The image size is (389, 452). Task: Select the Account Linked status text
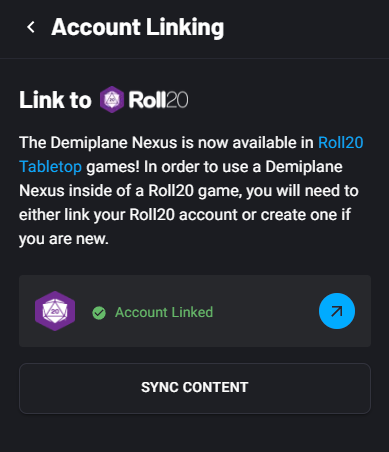pos(164,312)
